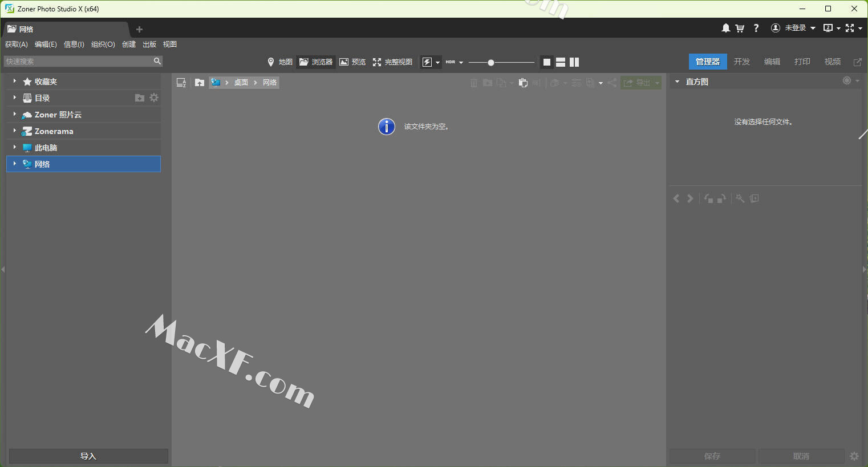Add a new tab with plus icon
The width and height of the screenshot is (868, 467).
(x=139, y=29)
